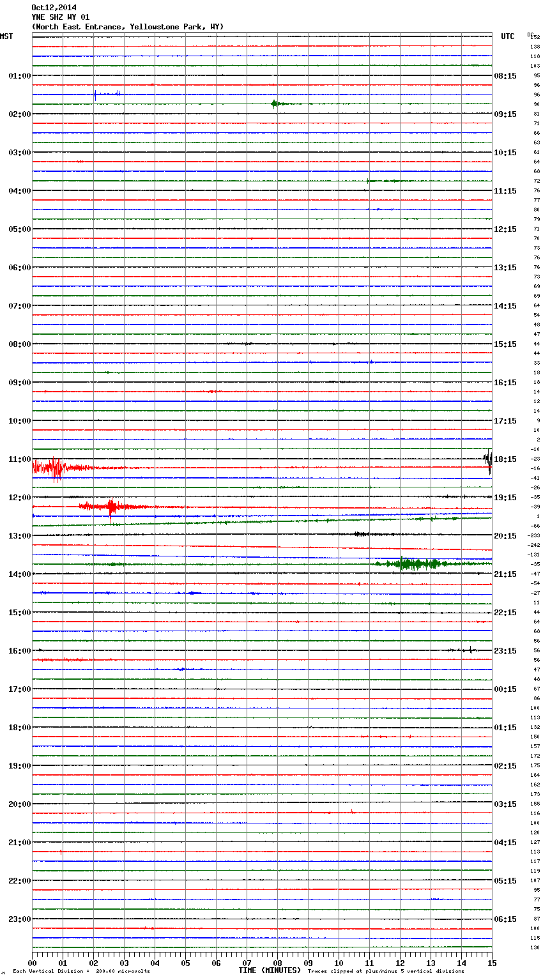Select the 13:00 MST time label
The width and height of the screenshot is (543, 980).
click(20, 536)
